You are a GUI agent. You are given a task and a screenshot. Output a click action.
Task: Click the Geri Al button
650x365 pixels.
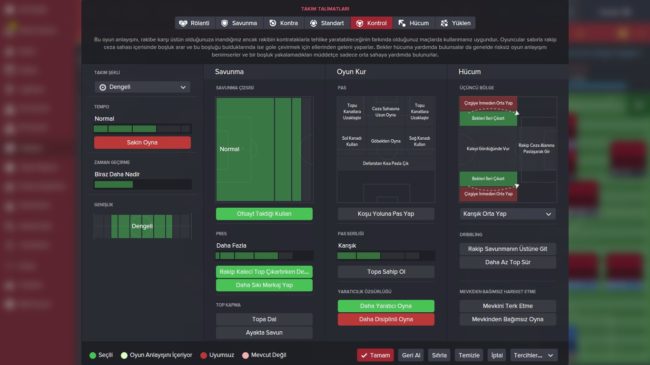[411, 355]
